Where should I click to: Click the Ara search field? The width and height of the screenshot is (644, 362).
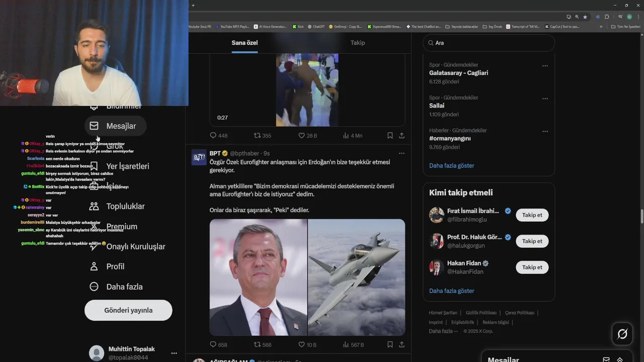tap(489, 43)
